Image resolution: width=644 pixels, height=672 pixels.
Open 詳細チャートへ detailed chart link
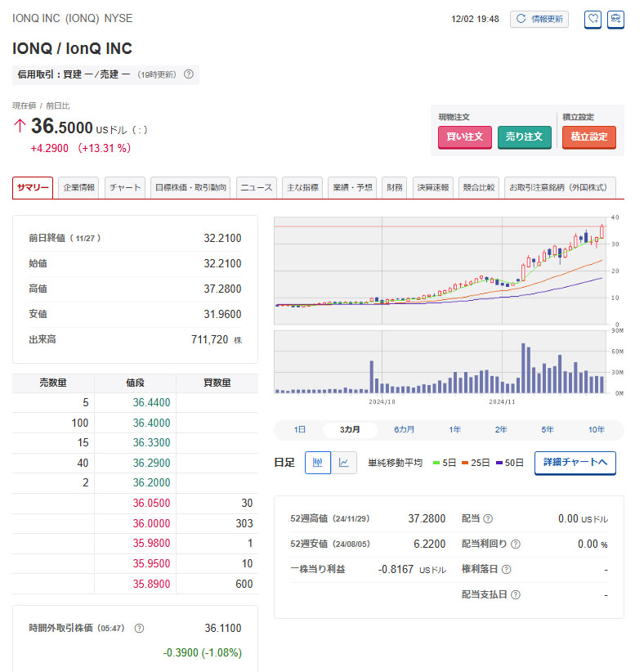575,463
